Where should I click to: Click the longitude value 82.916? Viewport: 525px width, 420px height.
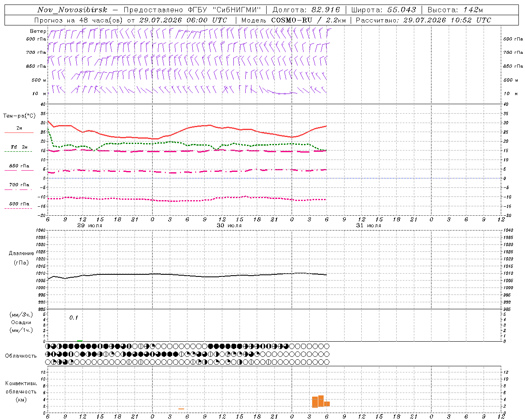click(x=325, y=10)
